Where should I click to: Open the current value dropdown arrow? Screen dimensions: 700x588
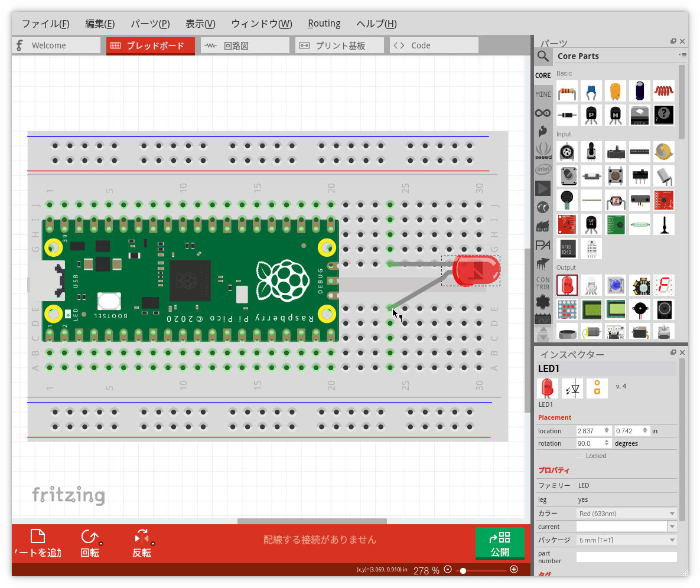click(x=672, y=527)
